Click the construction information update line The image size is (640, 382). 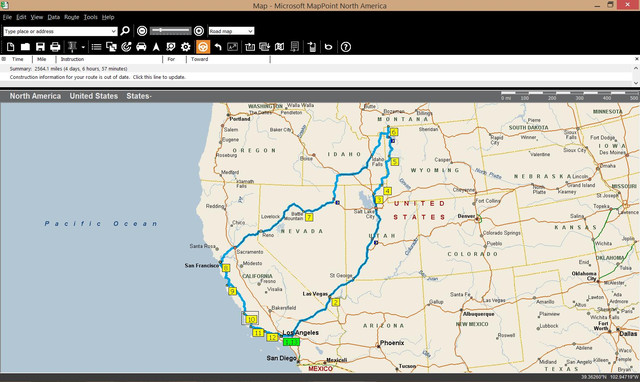coord(98,77)
